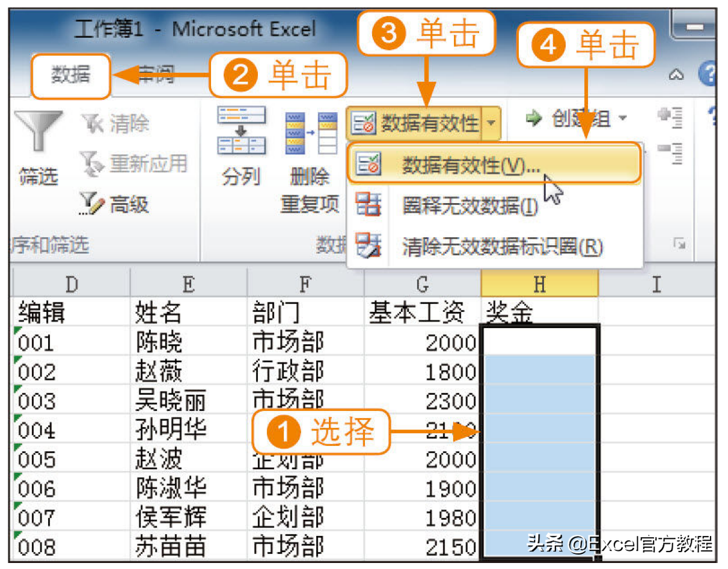Click salary cell 1900
The height and width of the screenshot is (569, 728).
click(x=423, y=488)
